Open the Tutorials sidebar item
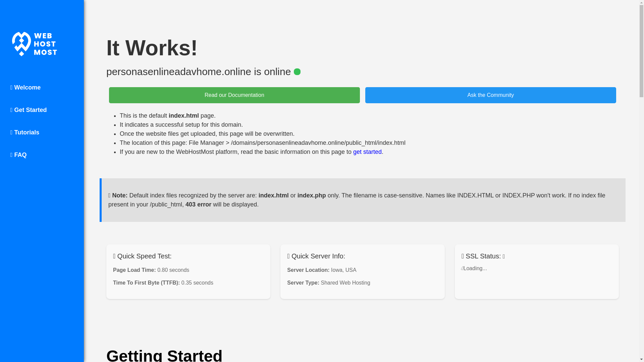The height and width of the screenshot is (362, 644). coord(25,132)
